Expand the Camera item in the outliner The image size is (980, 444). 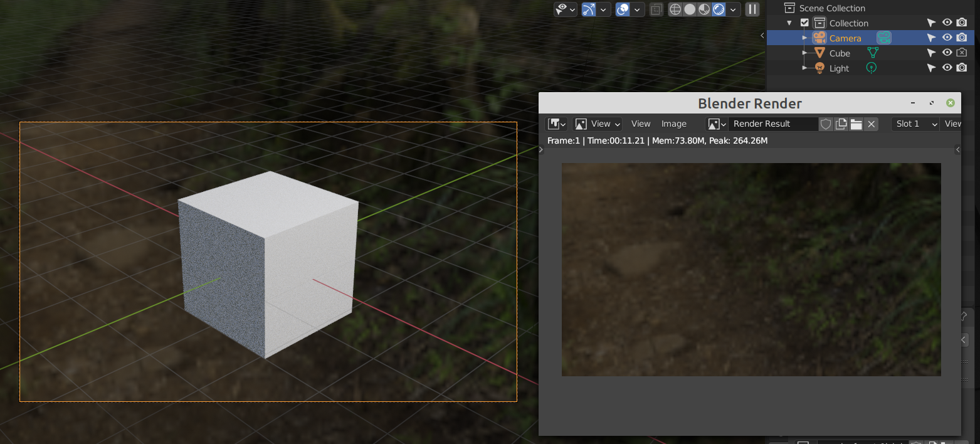[x=806, y=38]
